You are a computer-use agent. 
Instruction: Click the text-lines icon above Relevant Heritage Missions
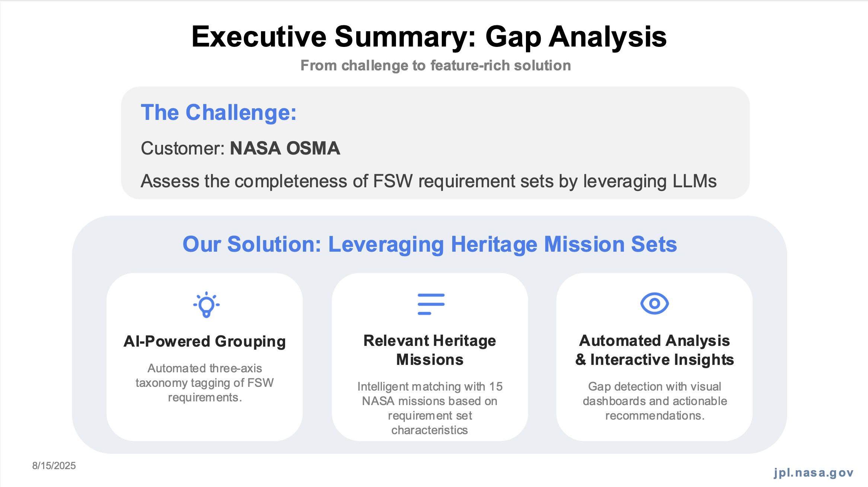coord(431,304)
